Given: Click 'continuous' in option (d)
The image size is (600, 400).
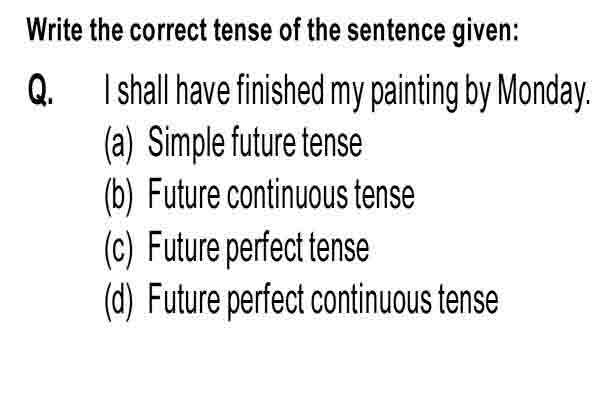Looking at the screenshot, I should pos(371,300).
